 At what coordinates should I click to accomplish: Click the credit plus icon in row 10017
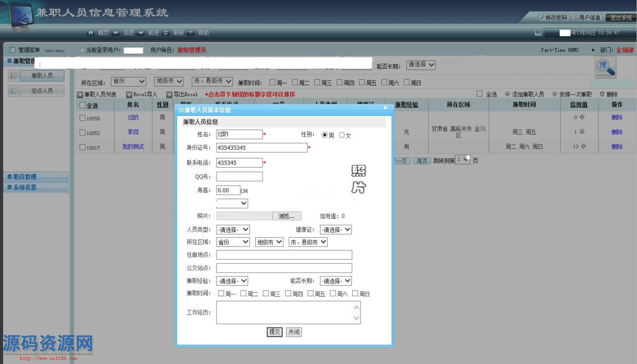tap(583, 147)
